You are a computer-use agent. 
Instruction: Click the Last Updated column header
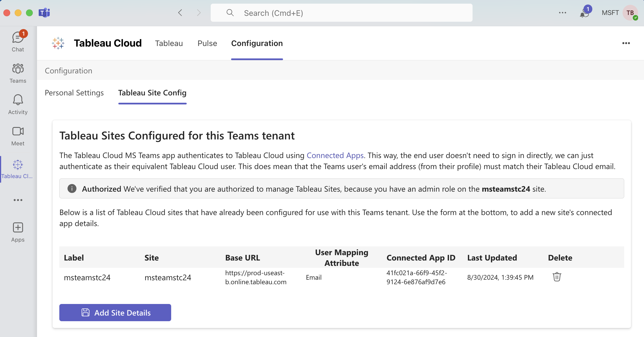492,258
